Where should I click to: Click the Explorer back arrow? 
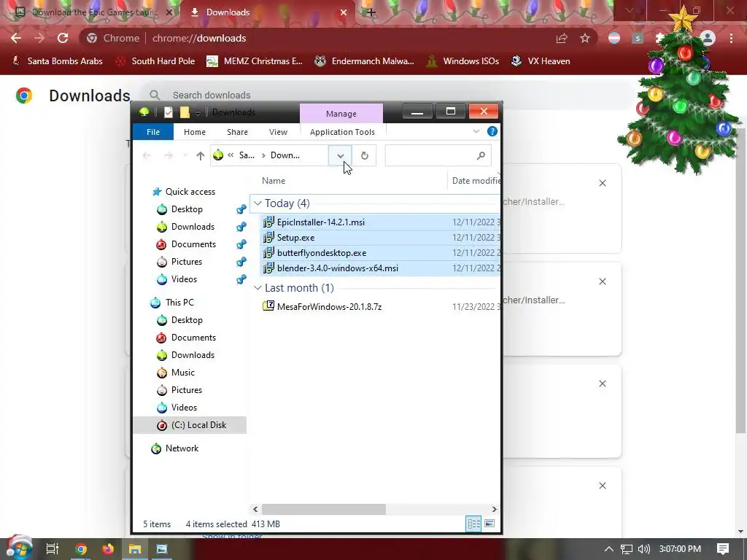[x=147, y=156]
